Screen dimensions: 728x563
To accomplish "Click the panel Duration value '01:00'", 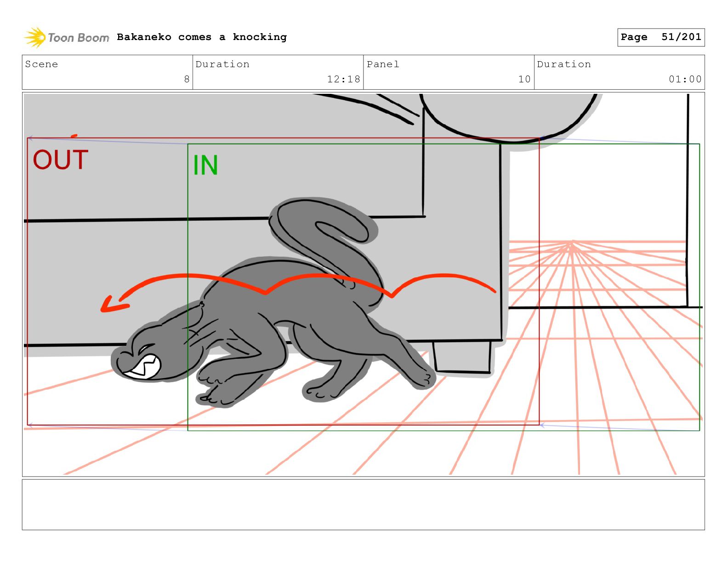I will (685, 79).
